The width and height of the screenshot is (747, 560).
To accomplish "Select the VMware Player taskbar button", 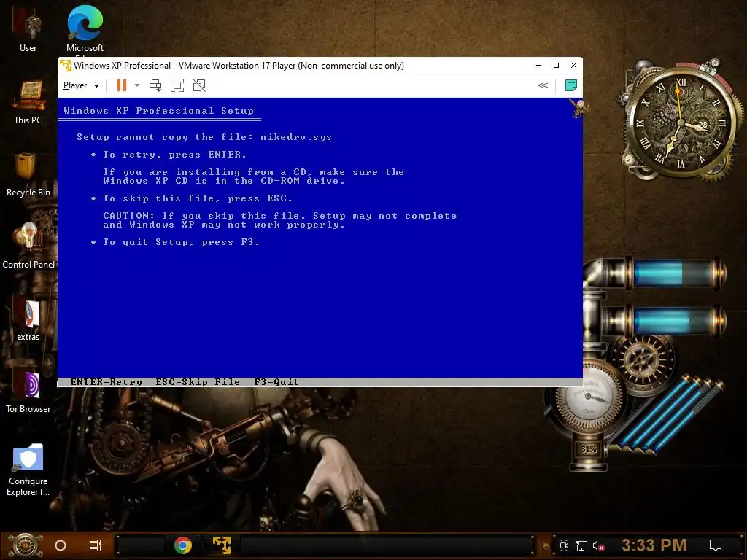I will pyautogui.click(x=222, y=545).
